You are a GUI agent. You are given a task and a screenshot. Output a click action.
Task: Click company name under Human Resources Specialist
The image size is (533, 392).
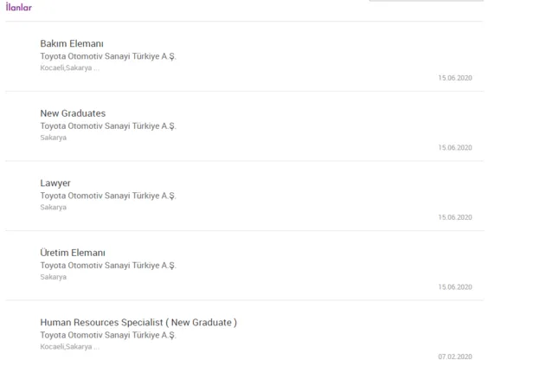pos(108,335)
